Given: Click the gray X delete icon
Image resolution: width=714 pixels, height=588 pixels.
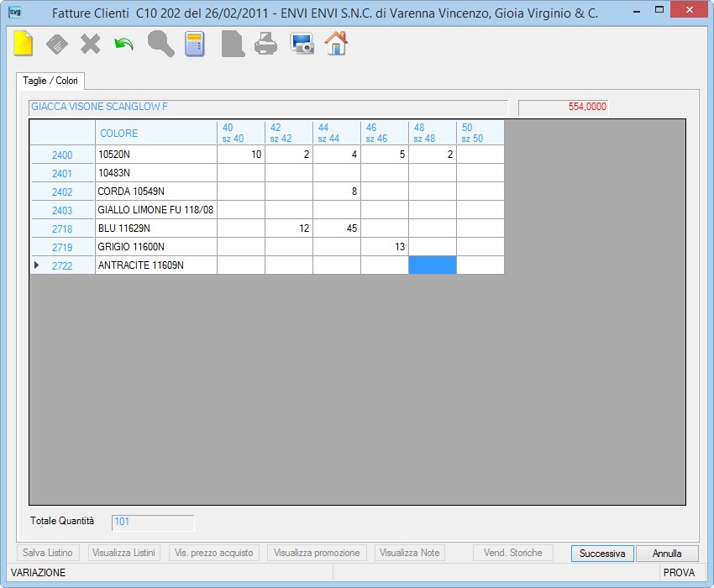Looking at the screenshot, I should pos(90,45).
